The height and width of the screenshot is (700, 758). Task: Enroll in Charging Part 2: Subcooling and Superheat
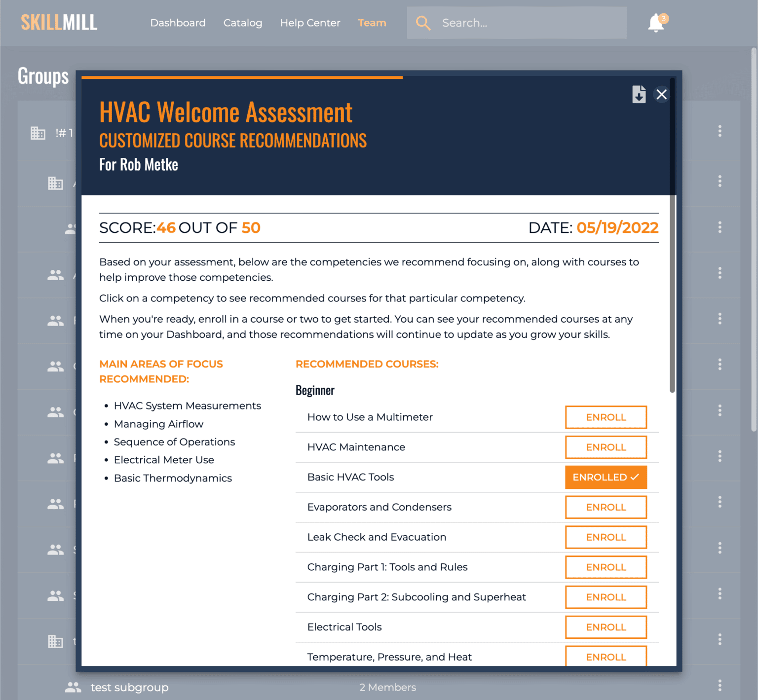click(606, 597)
